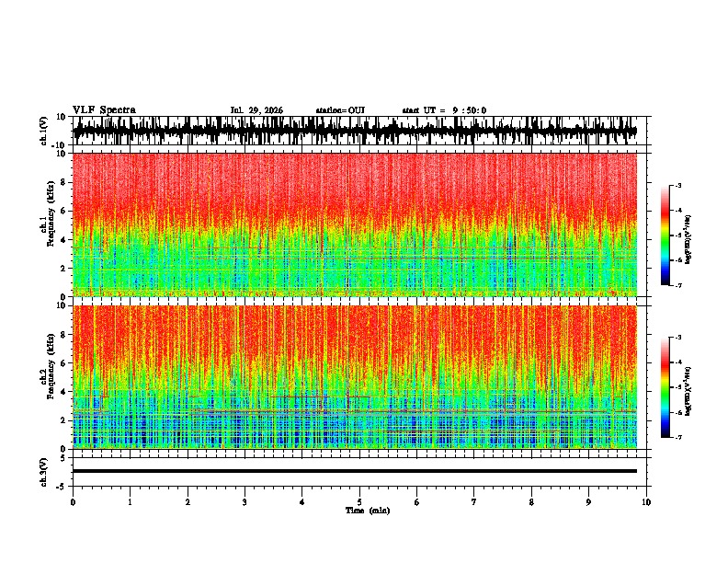
Task: Click the "8" tick on ch.1 frequency axis
Action: (x=65, y=182)
